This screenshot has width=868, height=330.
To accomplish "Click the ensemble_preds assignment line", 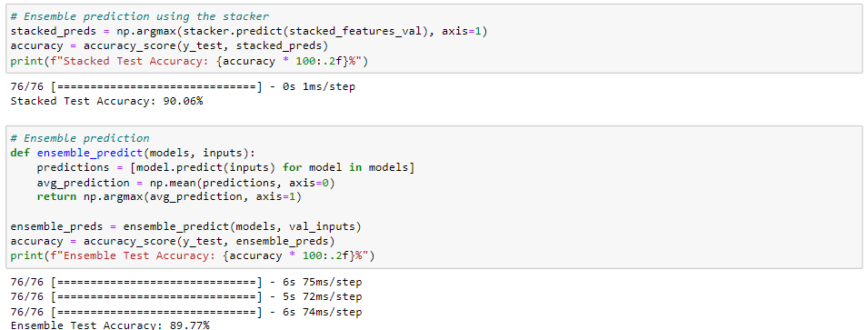I will [186, 226].
